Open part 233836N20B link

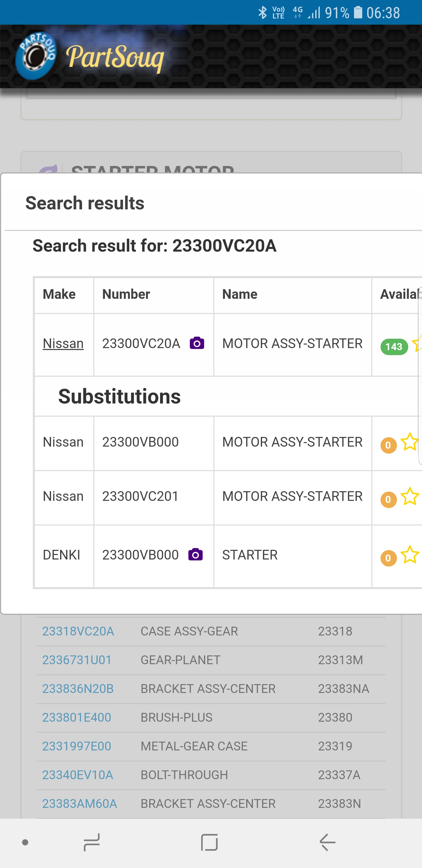tap(78, 689)
